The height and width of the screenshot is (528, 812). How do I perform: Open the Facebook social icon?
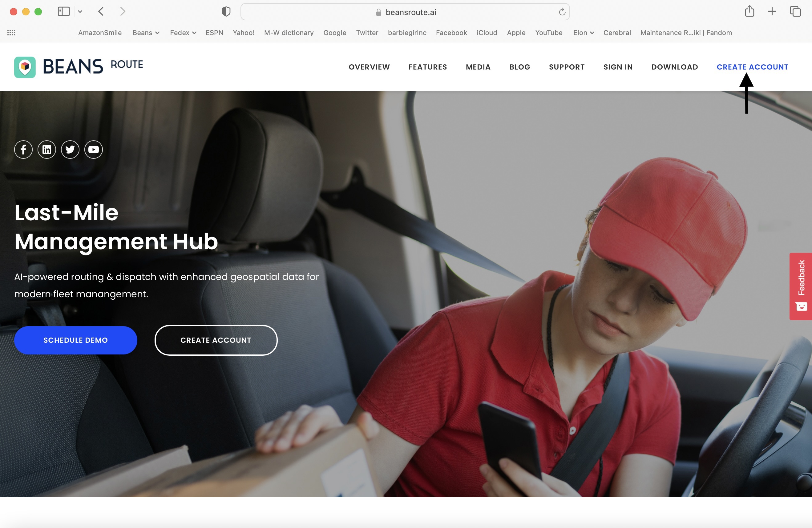(x=23, y=150)
